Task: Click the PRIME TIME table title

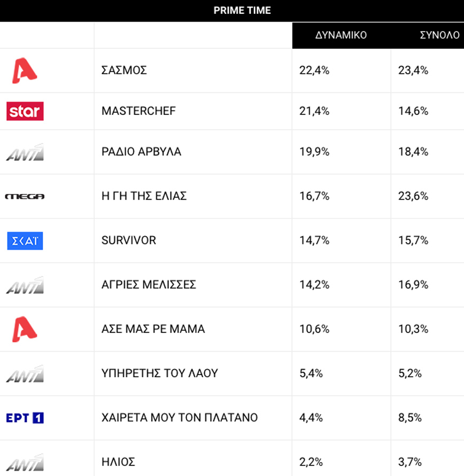Action: pyautogui.click(x=242, y=11)
